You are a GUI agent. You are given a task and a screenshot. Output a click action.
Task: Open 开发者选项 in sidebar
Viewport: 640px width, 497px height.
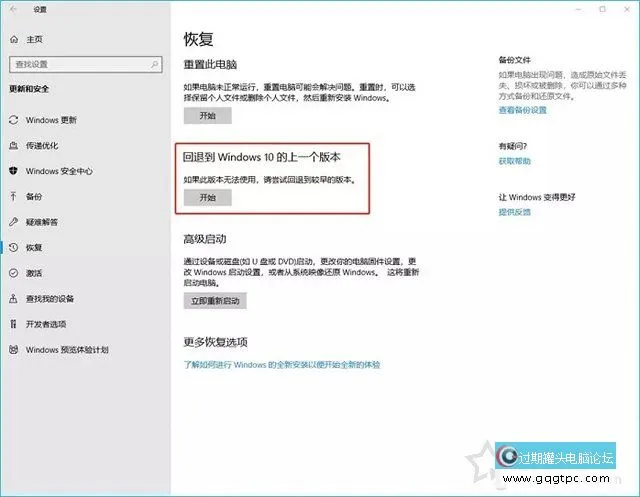(46, 324)
